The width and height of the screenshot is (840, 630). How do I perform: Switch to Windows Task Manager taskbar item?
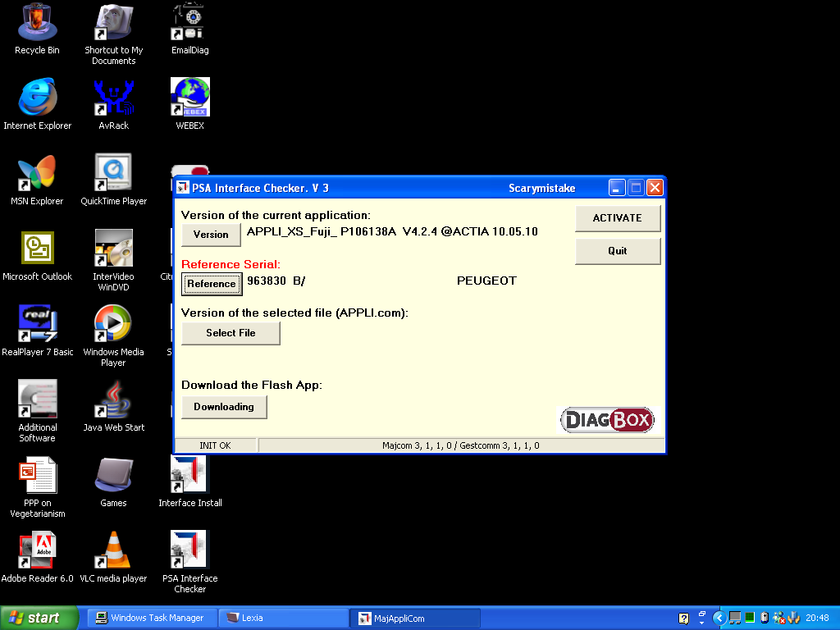pyautogui.click(x=152, y=618)
